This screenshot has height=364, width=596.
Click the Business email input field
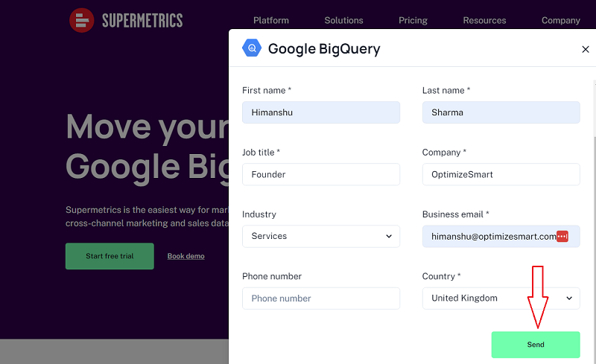tap(501, 236)
